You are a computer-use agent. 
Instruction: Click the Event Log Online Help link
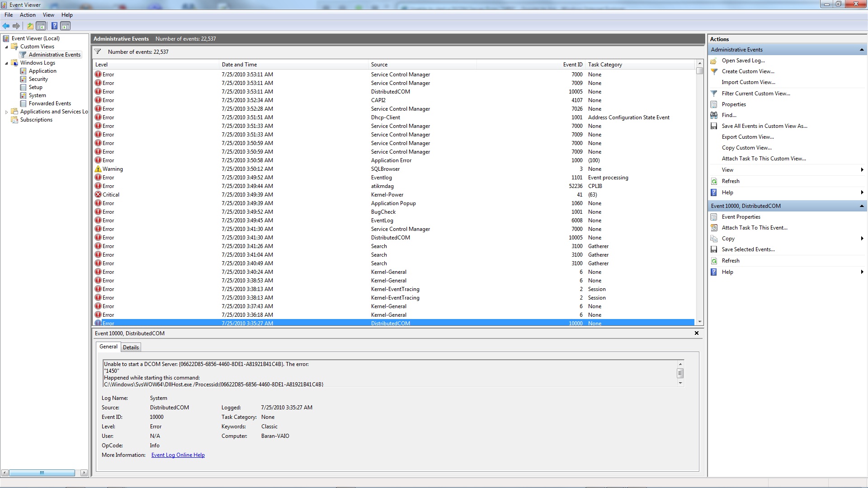tap(178, 455)
